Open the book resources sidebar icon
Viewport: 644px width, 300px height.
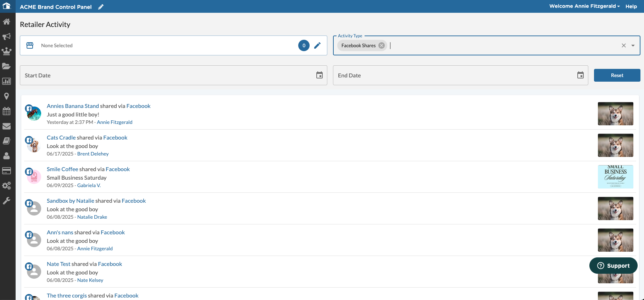pyautogui.click(x=6, y=141)
